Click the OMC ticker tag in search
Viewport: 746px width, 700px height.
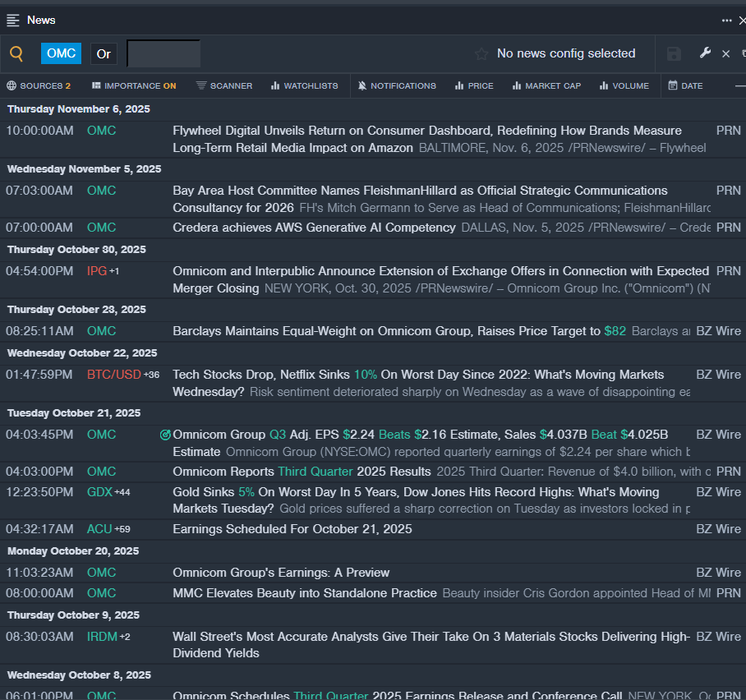[62, 53]
